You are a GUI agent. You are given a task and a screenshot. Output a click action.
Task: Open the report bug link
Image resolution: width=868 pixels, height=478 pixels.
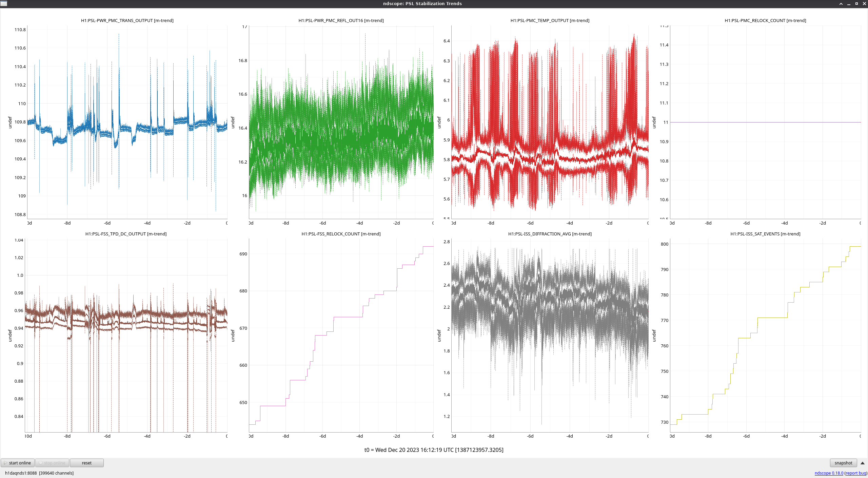click(855, 473)
